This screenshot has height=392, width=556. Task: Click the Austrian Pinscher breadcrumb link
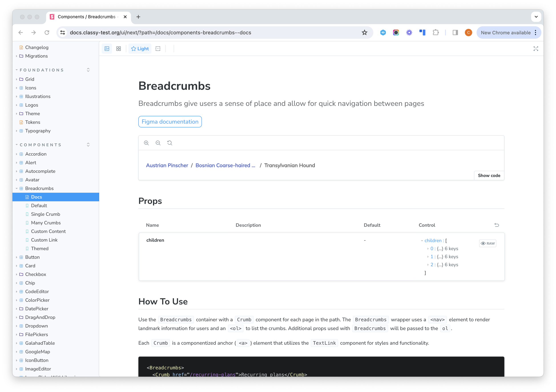pyautogui.click(x=167, y=166)
